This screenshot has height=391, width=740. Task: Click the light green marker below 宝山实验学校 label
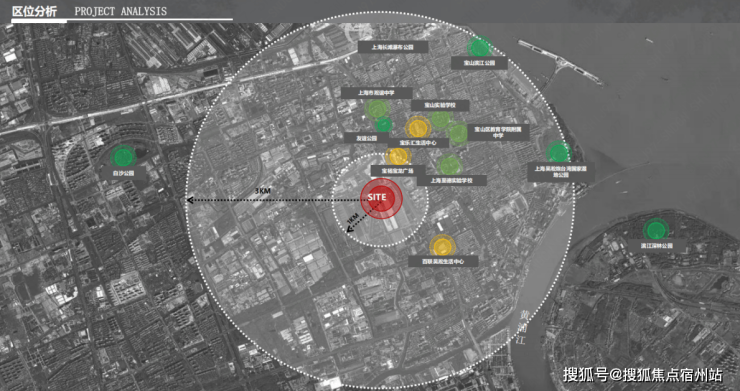[441, 119]
